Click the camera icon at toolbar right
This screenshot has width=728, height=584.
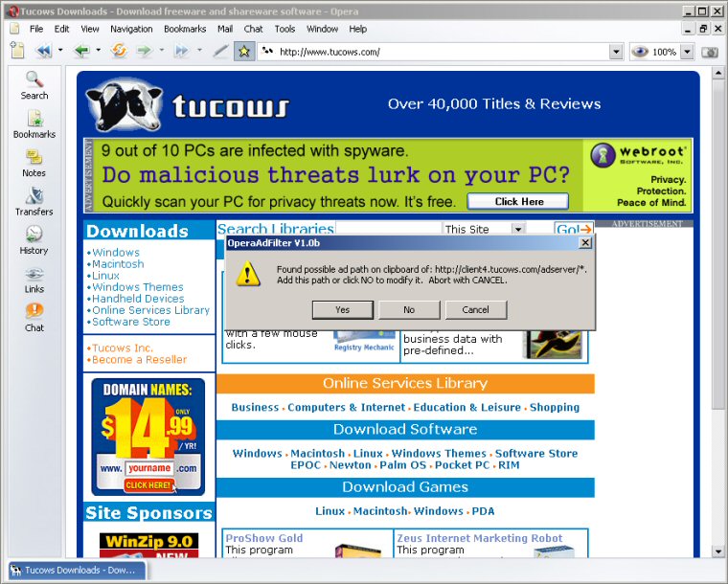710,52
